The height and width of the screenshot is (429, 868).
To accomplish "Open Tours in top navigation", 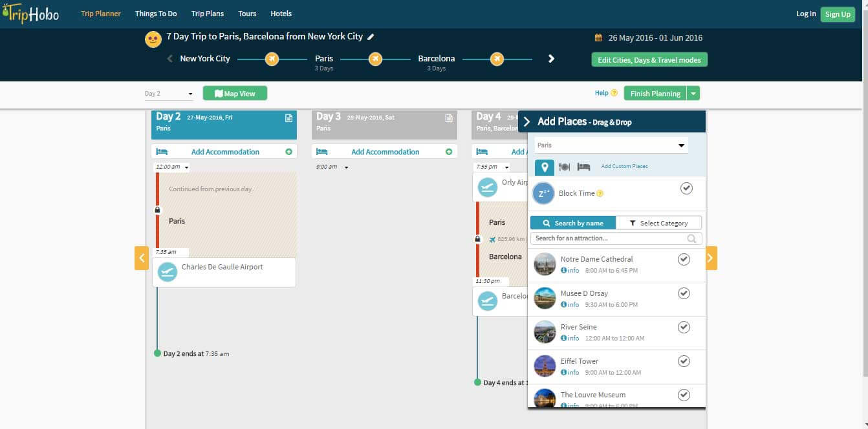I will pyautogui.click(x=247, y=14).
